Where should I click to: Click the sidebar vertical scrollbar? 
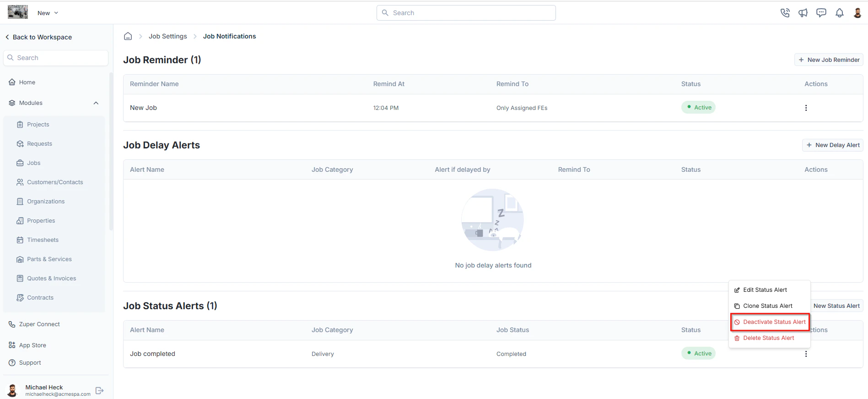click(111, 151)
